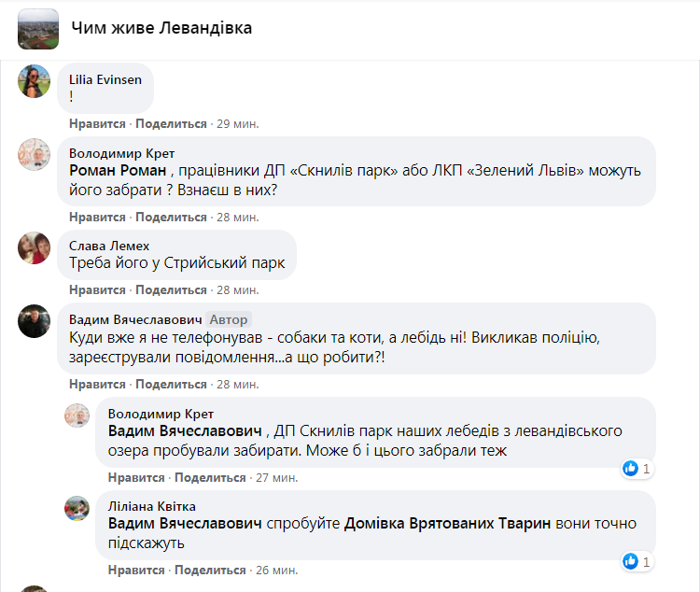Click Володимир Крет's avatar on the reply
This screenshot has width=700, height=592.
pos(77,415)
